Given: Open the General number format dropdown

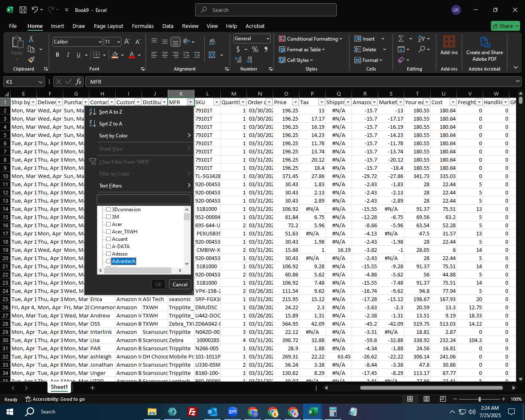Looking at the screenshot, I should click(x=268, y=39).
